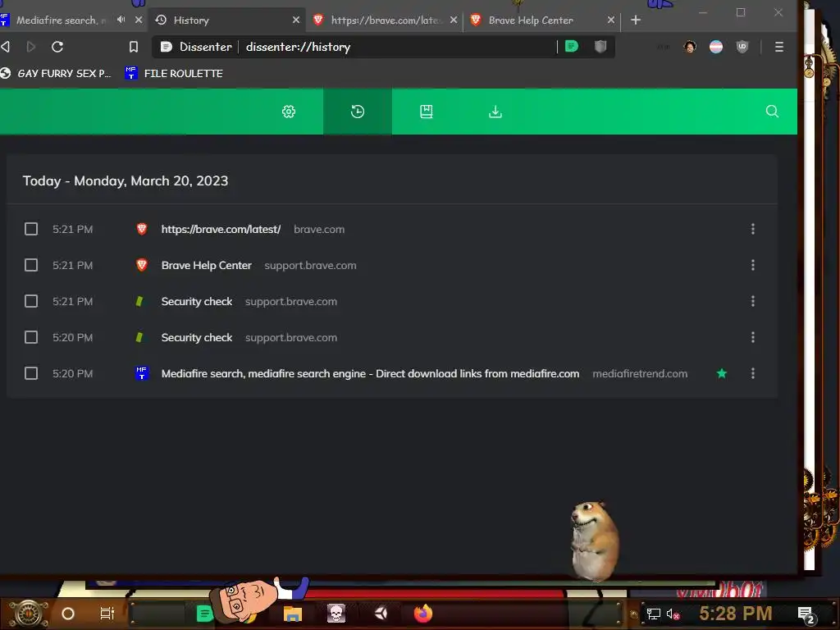
Task: Reload the page with the refresh icon
Action: tap(57, 47)
